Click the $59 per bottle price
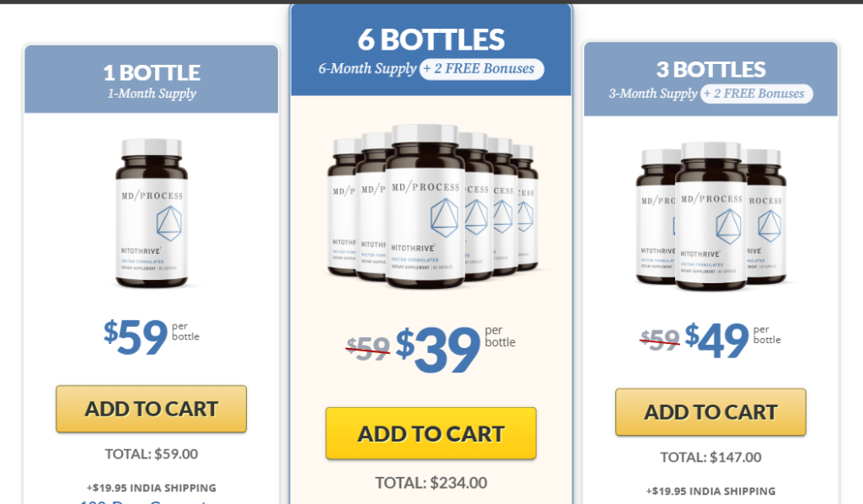Viewport: 863px width, 504px height. pyautogui.click(x=152, y=336)
